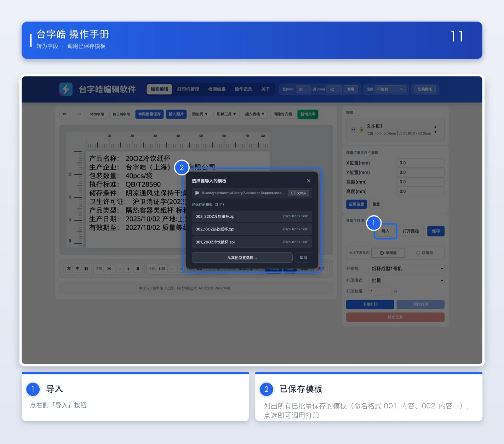Open the 关于 tab
The height and width of the screenshot is (444, 504).
click(x=265, y=89)
